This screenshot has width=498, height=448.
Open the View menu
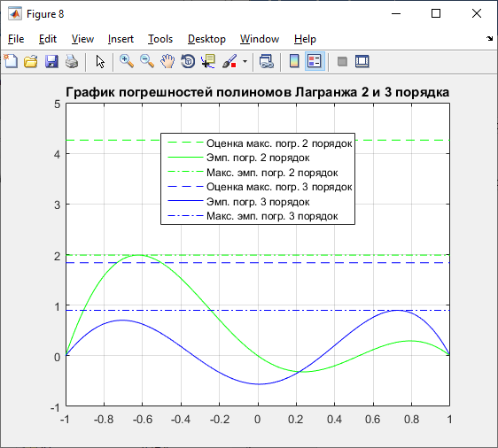point(82,39)
